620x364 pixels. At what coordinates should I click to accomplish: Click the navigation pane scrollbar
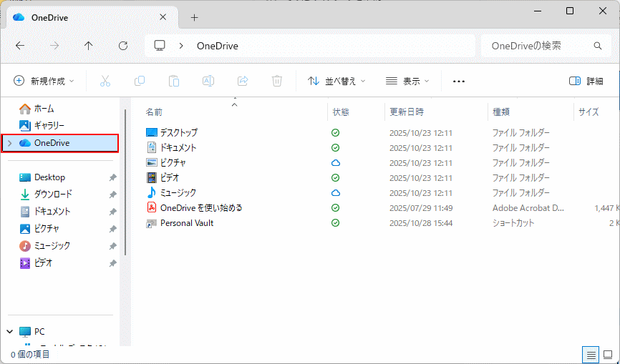click(x=125, y=182)
